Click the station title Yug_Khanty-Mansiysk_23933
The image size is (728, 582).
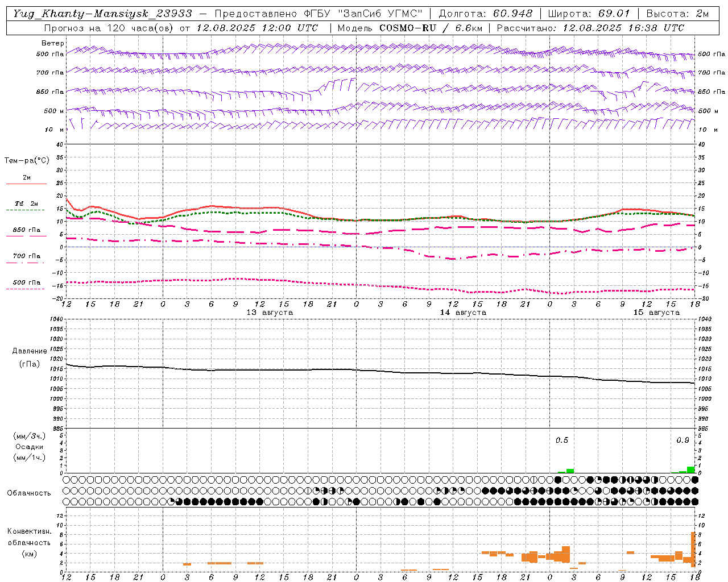(102, 14)
